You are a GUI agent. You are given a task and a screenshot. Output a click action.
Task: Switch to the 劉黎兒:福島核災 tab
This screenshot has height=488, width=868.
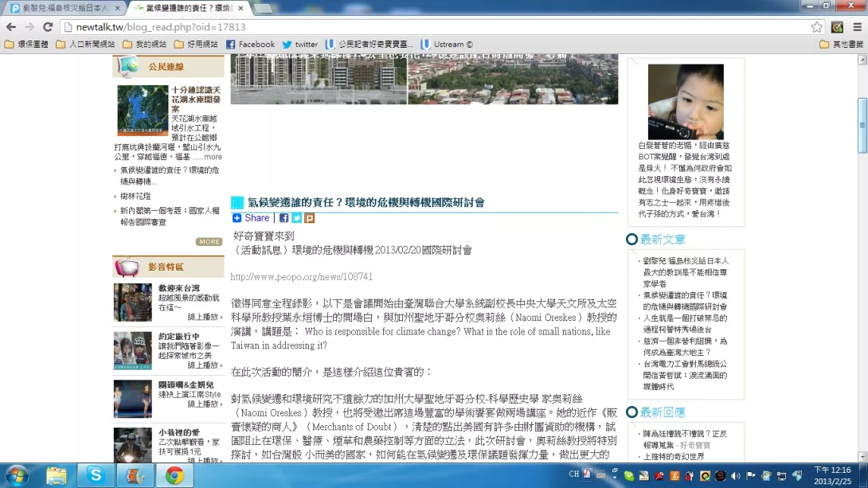click(x=65, y=8)
